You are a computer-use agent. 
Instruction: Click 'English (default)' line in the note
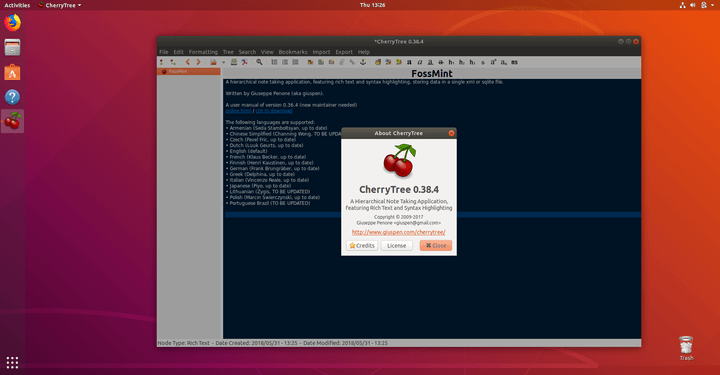click(248, 151)
